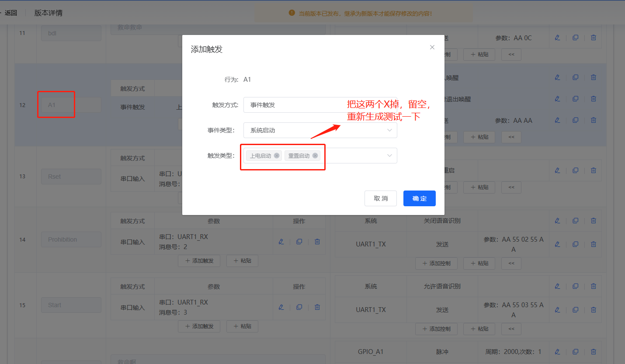Screen dimensions: 625x364
Task: Click the warning icon in the top publish banner
Action: [292, 13]
